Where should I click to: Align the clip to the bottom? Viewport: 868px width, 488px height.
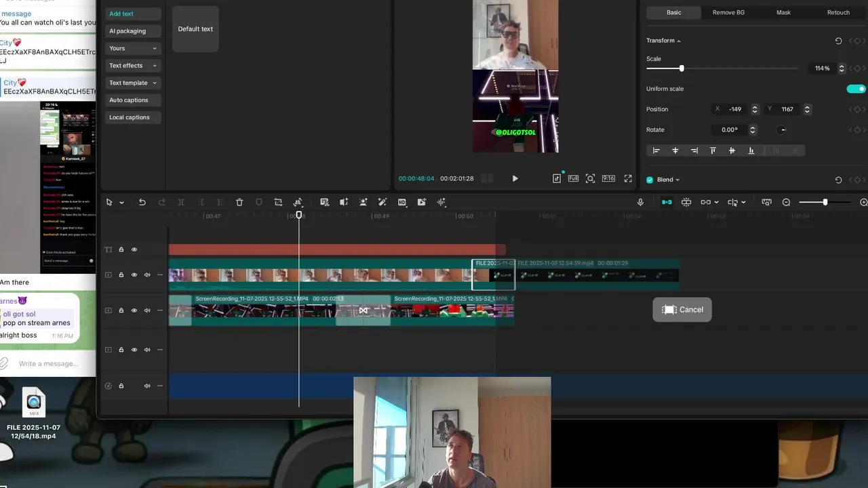751,150
